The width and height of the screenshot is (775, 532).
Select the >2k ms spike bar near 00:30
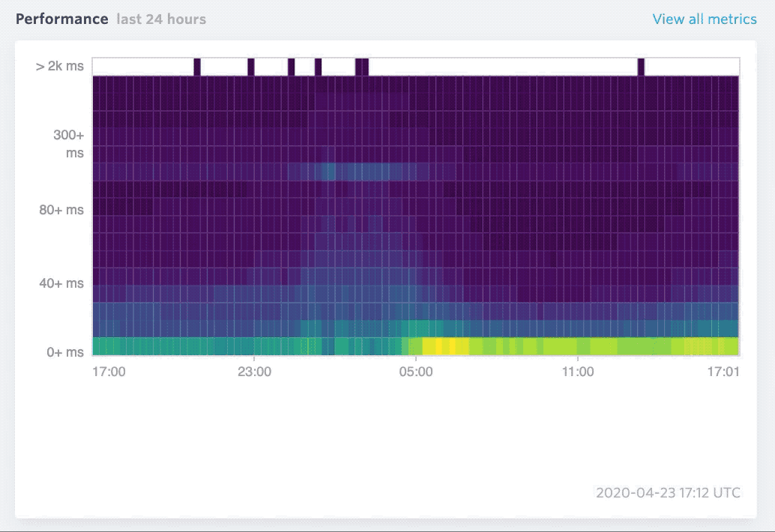coord(290,65)
